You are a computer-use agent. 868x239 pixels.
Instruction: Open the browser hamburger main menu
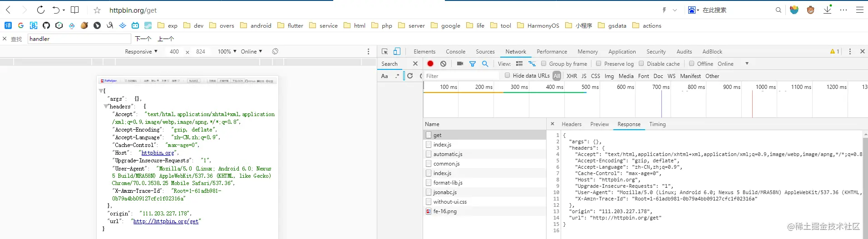pyautogui.click(x=860, y=10)
